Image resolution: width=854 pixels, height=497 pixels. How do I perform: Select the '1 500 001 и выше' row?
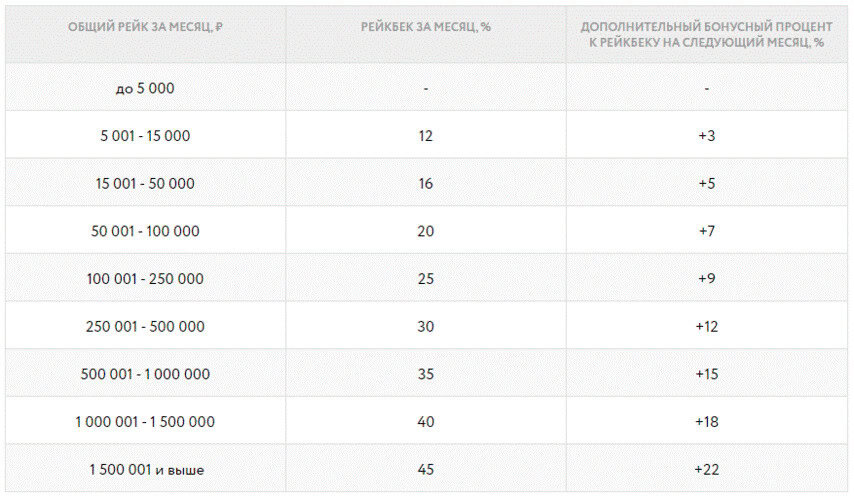tap(427, 469)
